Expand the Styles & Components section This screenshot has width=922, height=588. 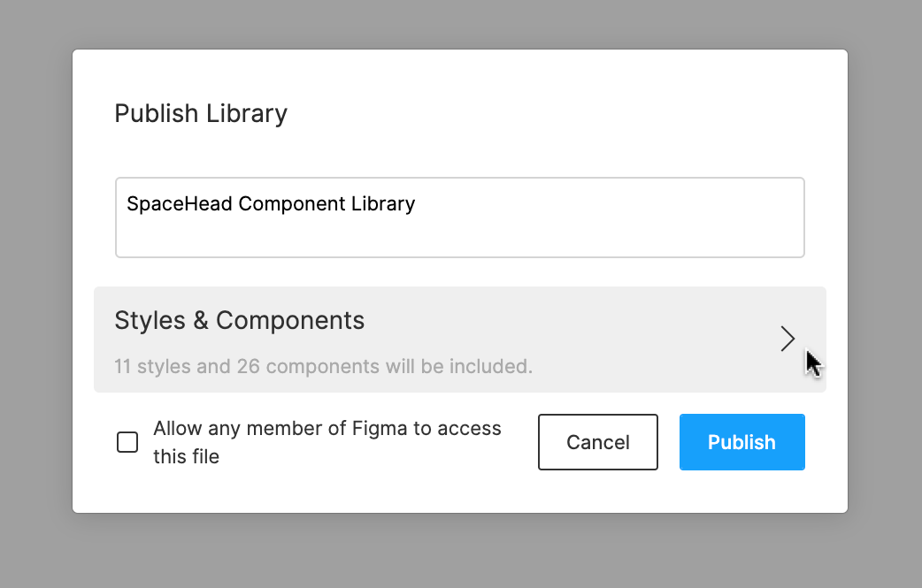[x=459, y=340]
